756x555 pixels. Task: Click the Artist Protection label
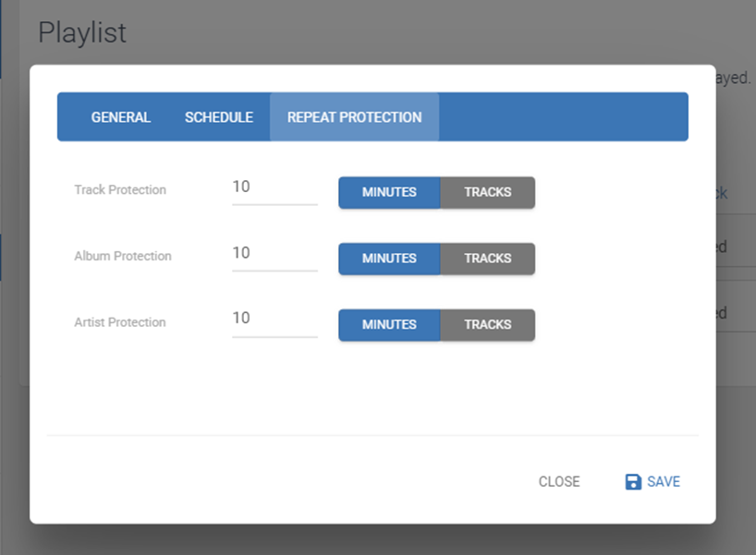pos(120,323)
